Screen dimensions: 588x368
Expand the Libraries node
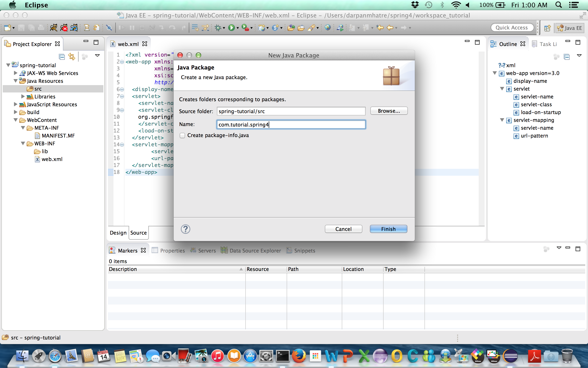coord(23,96)
